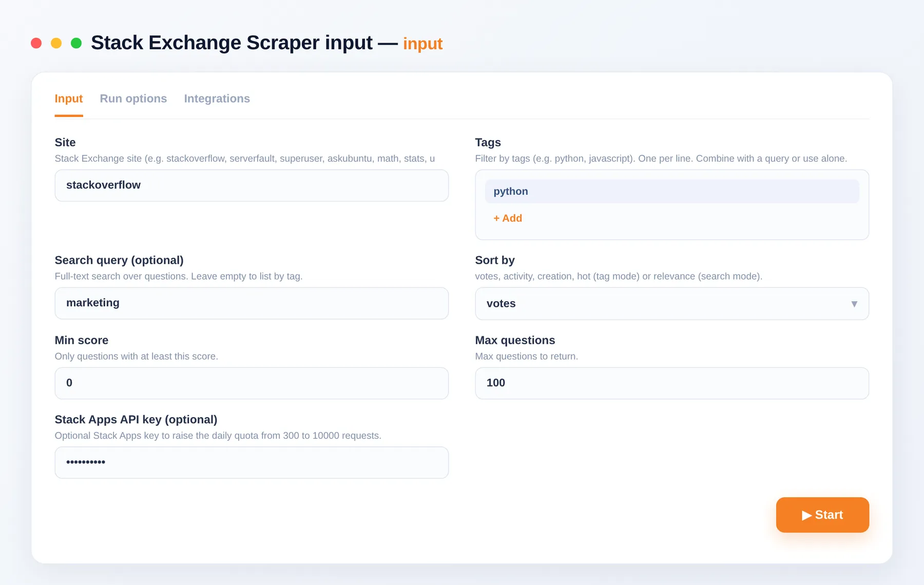The image size is (924, 585).
Task: Open the Sort by dropdown showing votes
Action: coord(672,304)
